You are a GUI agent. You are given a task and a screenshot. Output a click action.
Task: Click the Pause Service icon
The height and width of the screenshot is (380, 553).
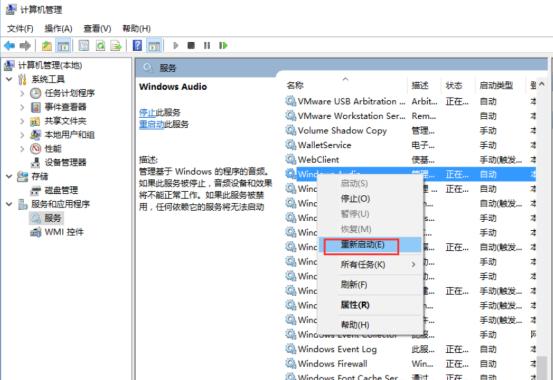coord(207,46)
